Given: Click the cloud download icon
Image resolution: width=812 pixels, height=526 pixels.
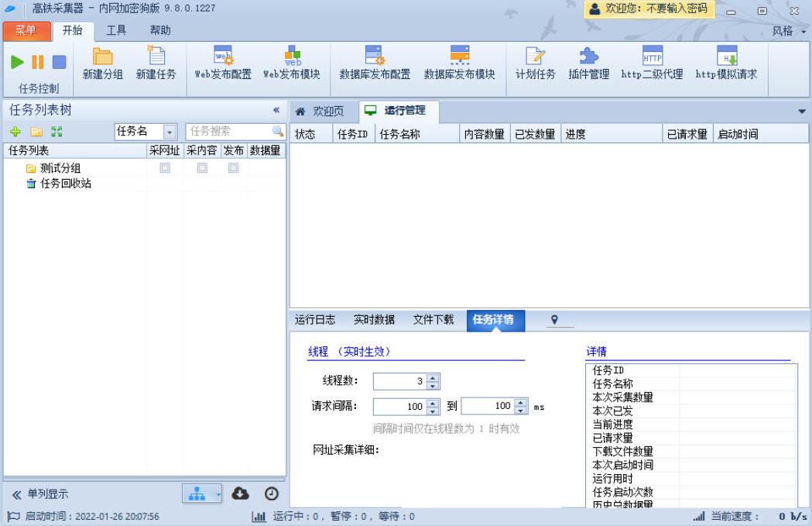Looking at the screenshot, I should click(240, 493).
